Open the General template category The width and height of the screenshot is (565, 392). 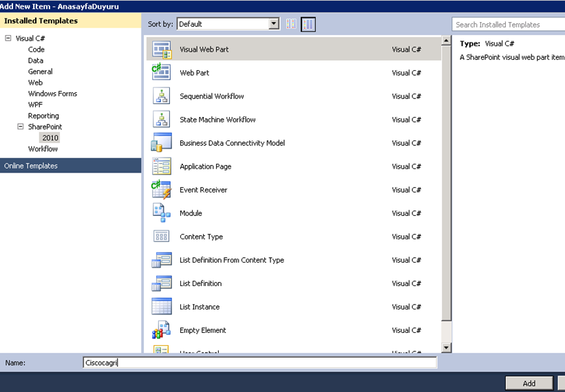pos(41,72)
